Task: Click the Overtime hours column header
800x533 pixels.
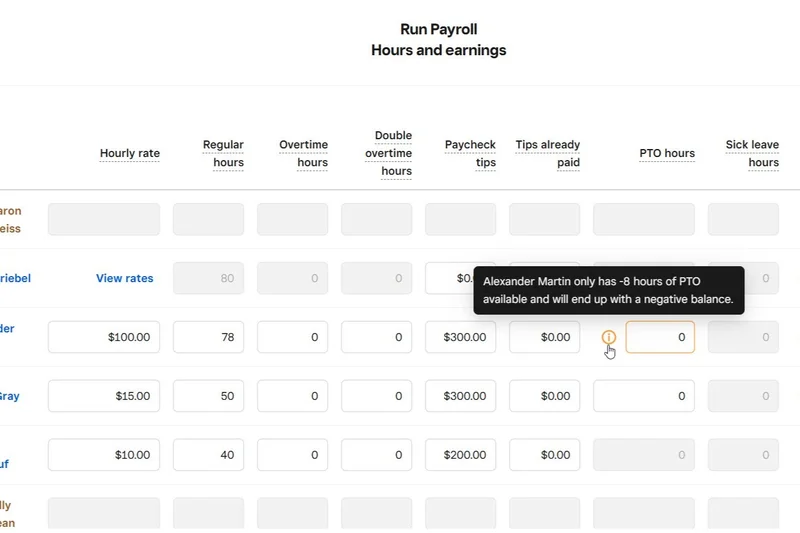Action: pos(304,154)
